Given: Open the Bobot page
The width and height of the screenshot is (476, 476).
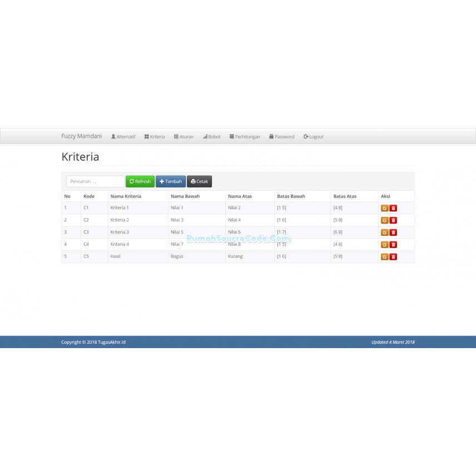Looking at the screenshot, I should 212,137.
